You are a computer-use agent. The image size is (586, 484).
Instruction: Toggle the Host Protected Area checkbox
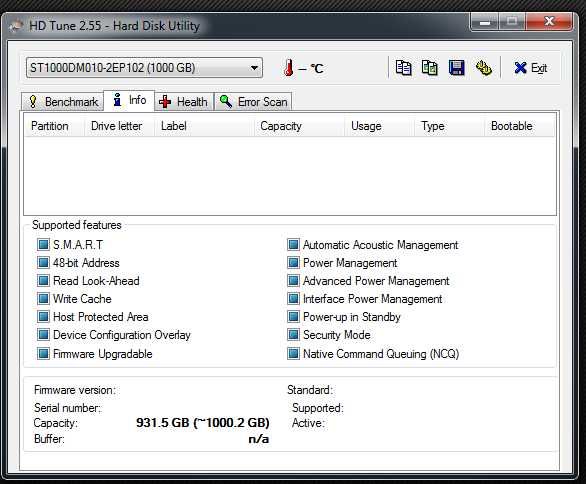[x=43, y=316]
